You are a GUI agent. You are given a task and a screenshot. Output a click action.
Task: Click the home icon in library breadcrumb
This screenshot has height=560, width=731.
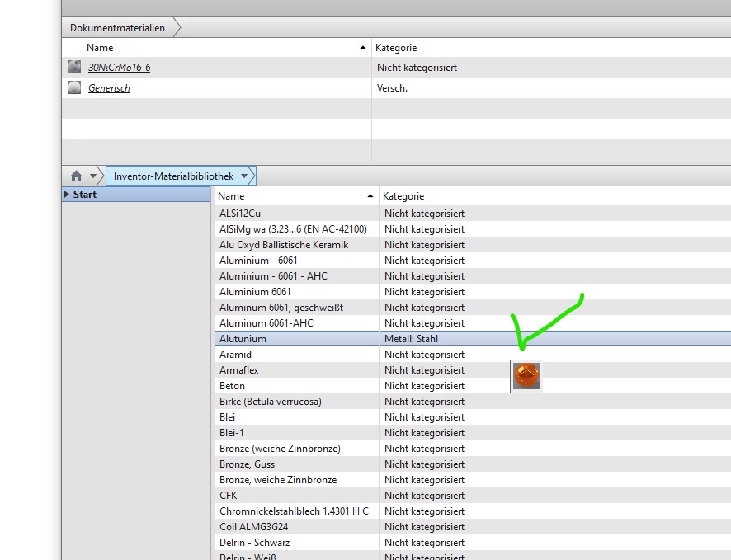[76, 176]
